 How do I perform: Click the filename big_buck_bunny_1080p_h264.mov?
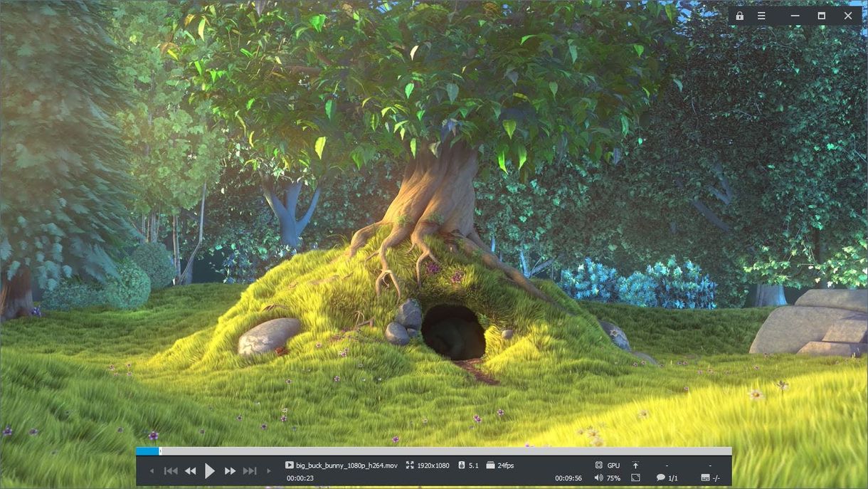pos(346,466)
